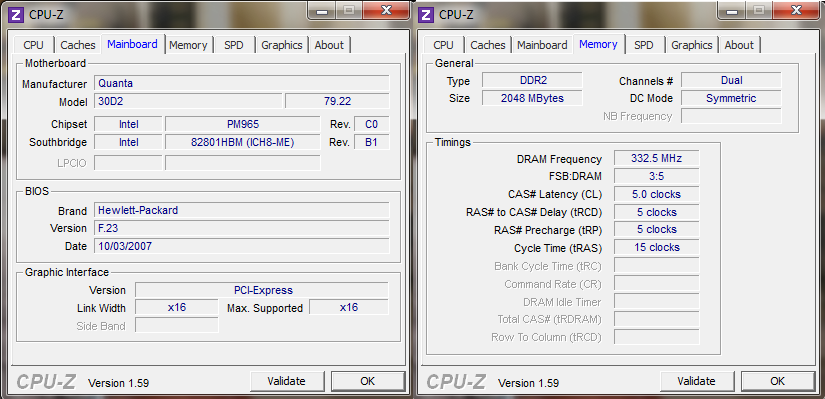Click the memory Type value DDR2
825x399 pixels.
pos(532,80)
